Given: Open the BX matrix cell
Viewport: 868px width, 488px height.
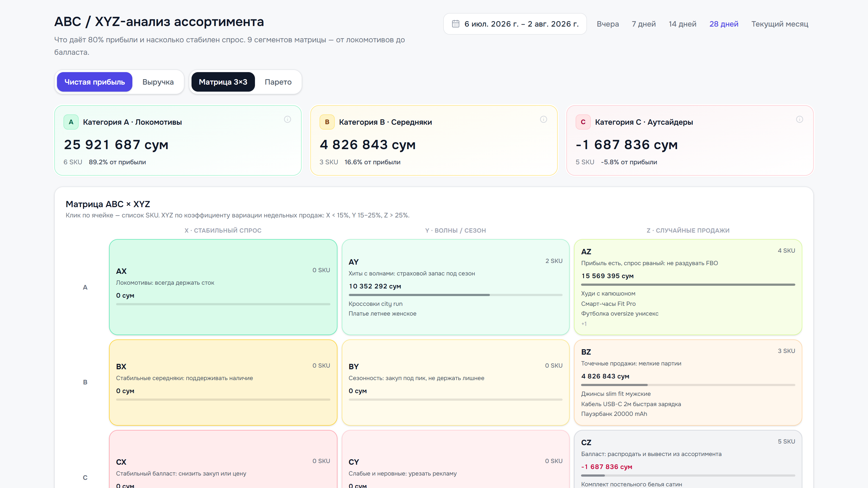Looking at the screenshot, I should coord(223,382).
